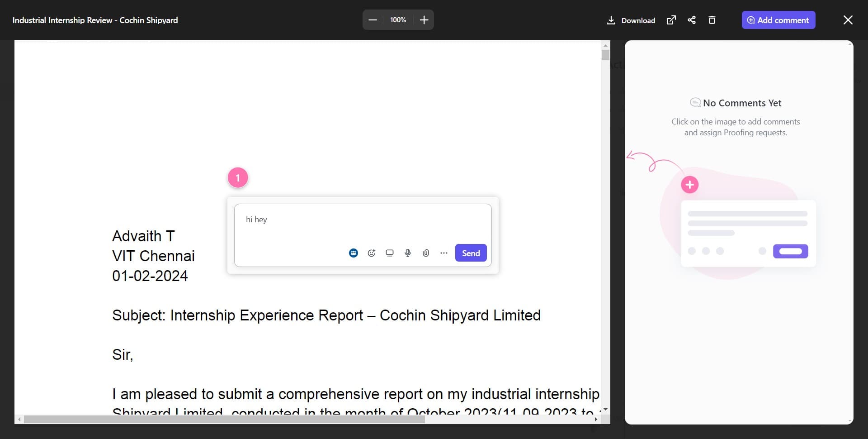Open the document in a new window

(671, 20)
